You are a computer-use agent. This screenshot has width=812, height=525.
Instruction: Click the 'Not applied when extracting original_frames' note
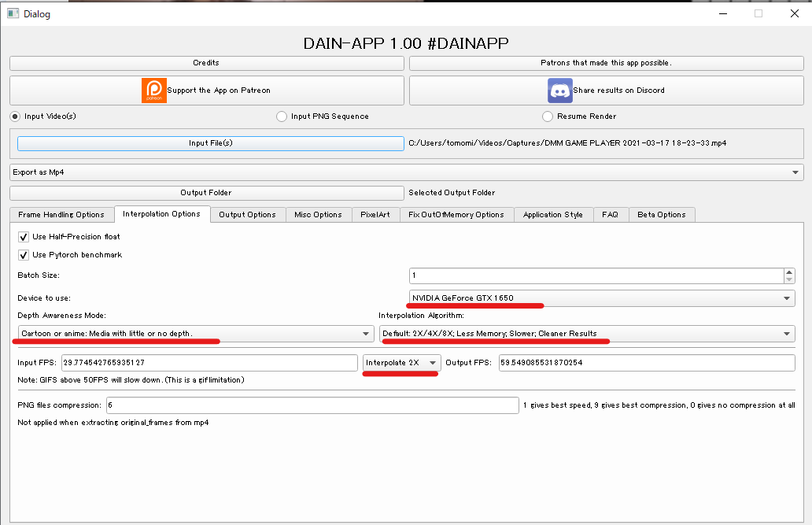(113, 423)
